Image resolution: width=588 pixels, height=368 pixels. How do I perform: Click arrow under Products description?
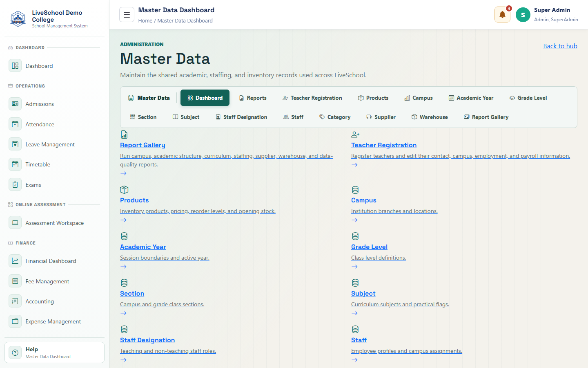(x=123, y=220)
